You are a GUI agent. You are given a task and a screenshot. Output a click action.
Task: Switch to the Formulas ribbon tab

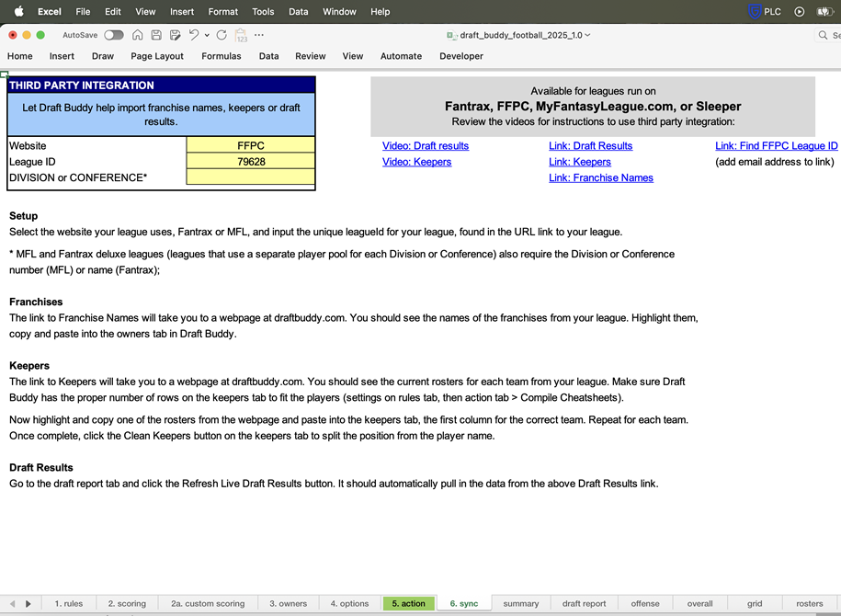pyautogui.click(x=221, y=56)
